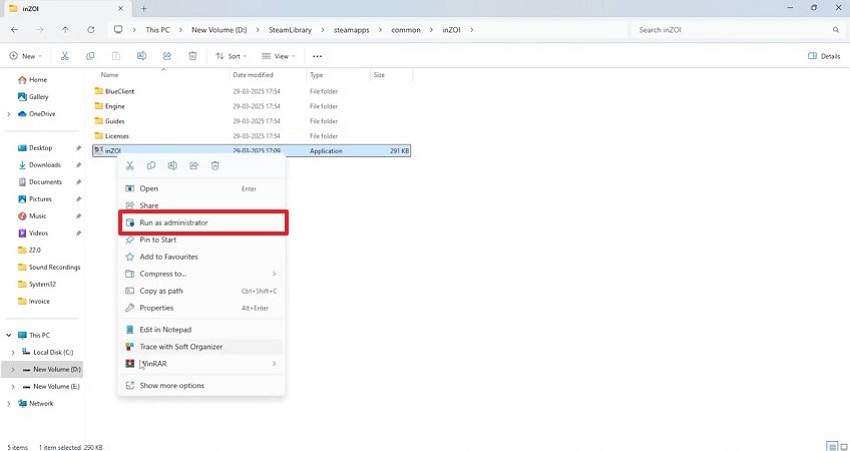Select Open in the context menu

click(202, 189)
